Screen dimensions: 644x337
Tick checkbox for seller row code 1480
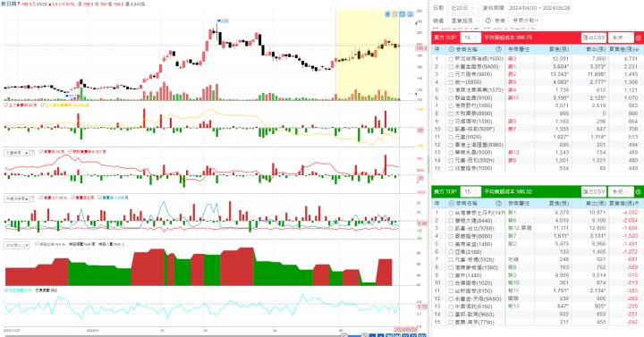[451, 244]
